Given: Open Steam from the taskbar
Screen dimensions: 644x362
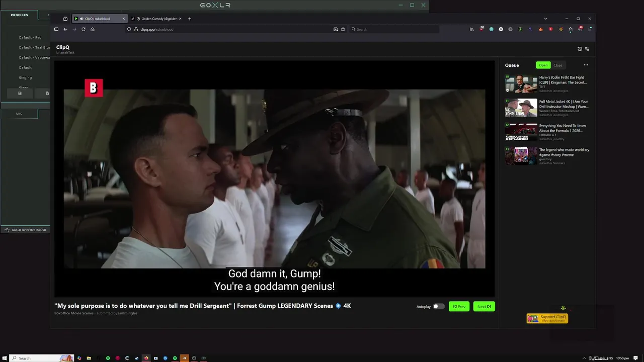Looking at the screenshot, I should [x=136, y=358].
